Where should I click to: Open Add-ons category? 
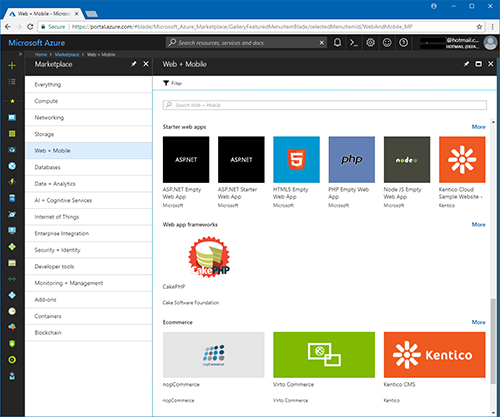click(89, 299)
